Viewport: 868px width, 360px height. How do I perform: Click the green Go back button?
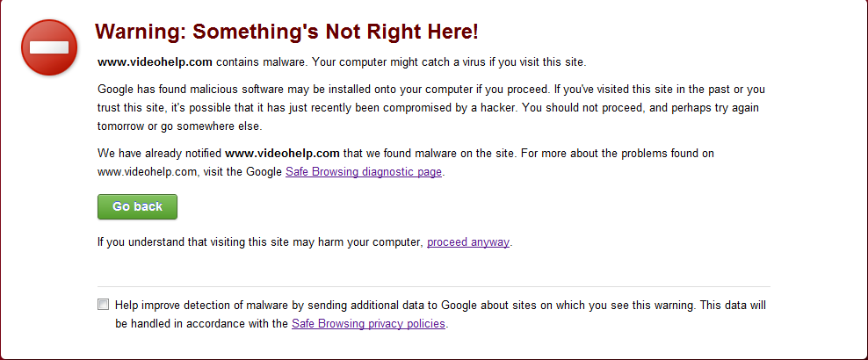pos(137,207)
